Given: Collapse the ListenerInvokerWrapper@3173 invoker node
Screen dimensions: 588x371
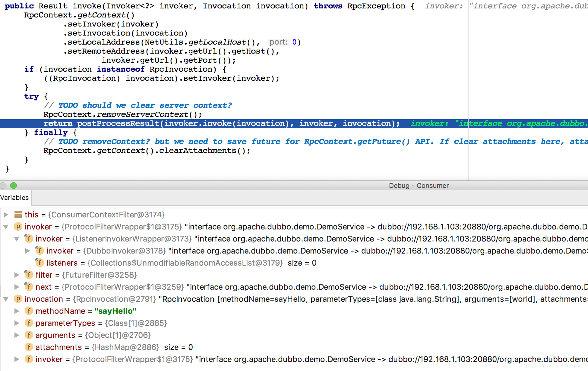Looking at the screenshot, I should 17,239.
